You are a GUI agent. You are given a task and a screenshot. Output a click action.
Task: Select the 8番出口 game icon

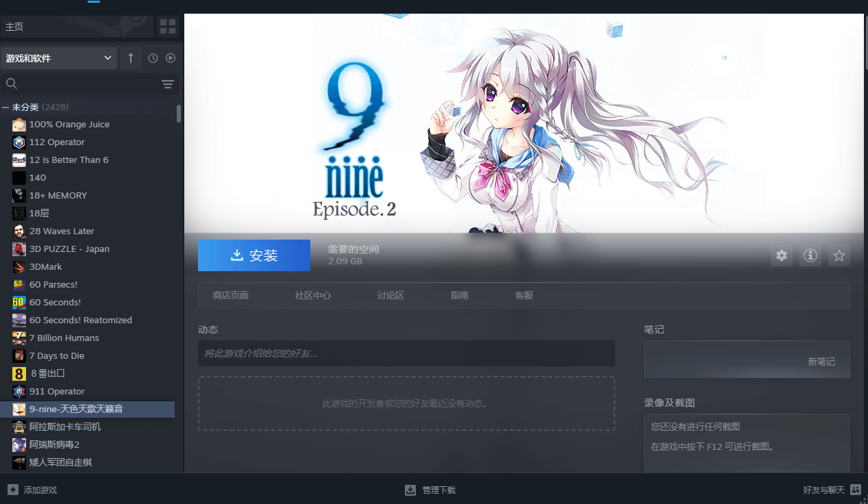(x=19, y=374)
